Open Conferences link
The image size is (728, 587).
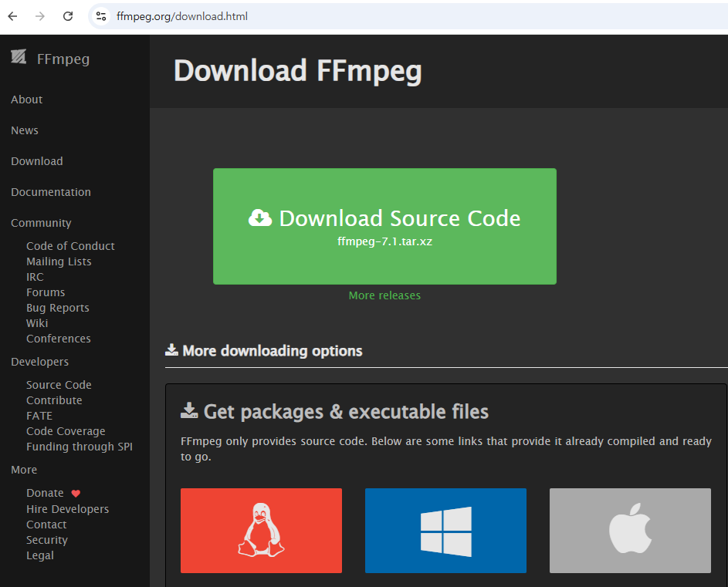click(x=59, y=339)
